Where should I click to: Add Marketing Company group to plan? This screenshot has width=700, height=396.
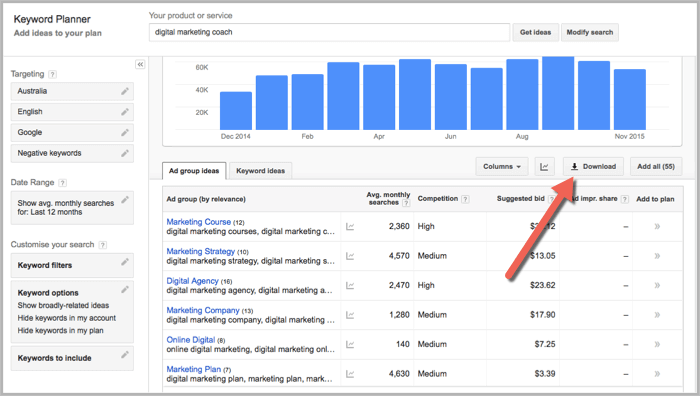pos(657,315)
